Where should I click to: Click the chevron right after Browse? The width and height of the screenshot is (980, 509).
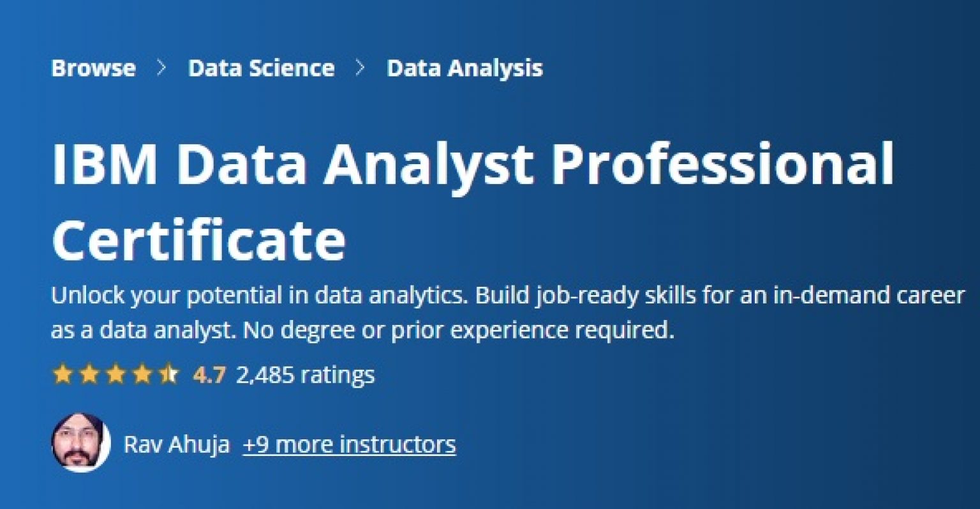162,68
